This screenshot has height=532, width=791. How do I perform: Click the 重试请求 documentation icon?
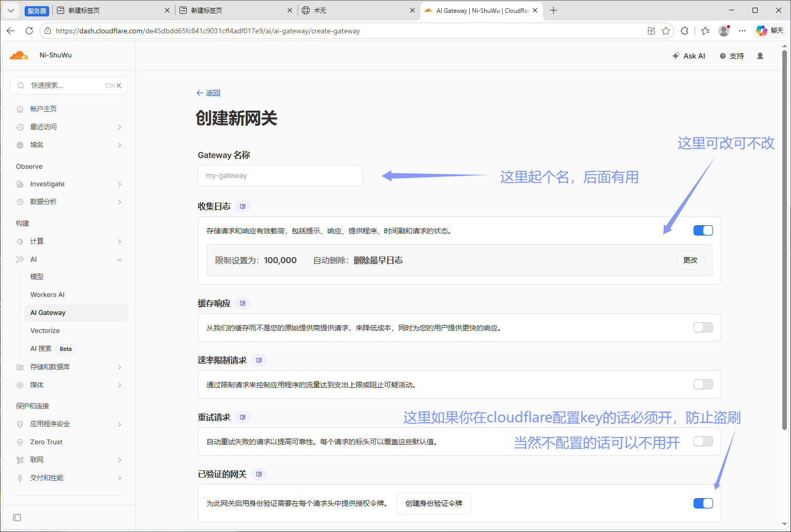point(243,417)
